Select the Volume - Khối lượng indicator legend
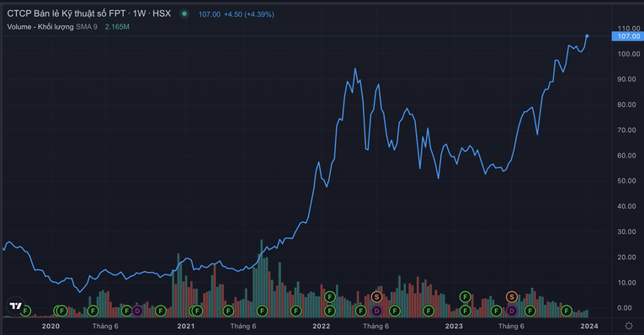 pos(40,27)
